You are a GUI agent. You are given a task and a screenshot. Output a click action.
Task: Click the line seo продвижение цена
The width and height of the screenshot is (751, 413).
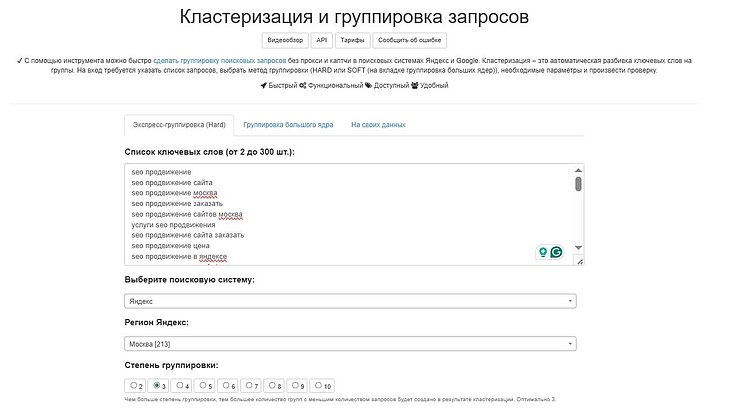coord(171,246)
